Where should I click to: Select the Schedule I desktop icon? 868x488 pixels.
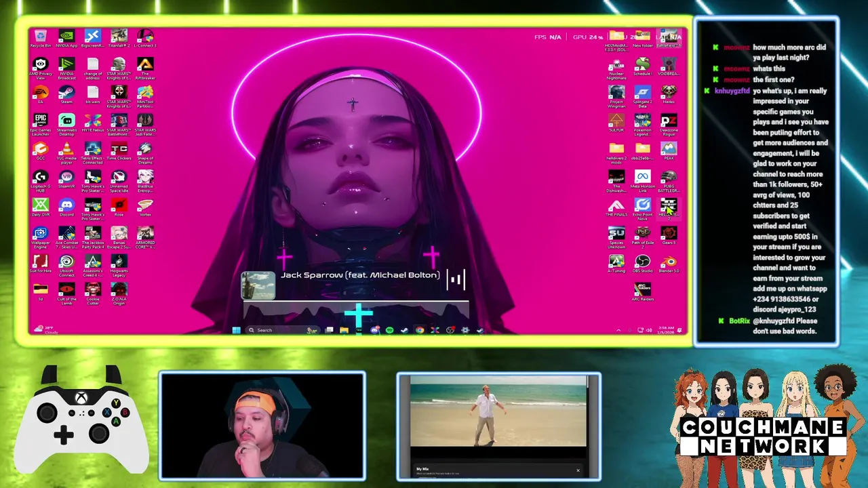642,66
